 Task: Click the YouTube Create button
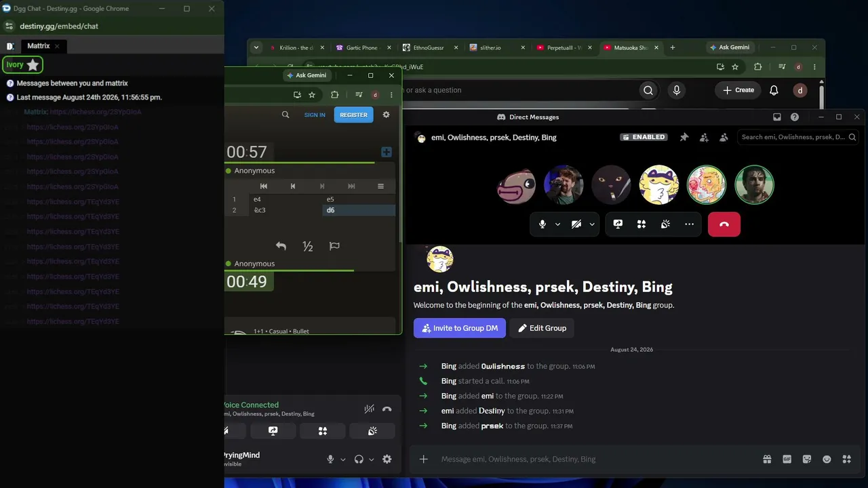tap(738, 90)
